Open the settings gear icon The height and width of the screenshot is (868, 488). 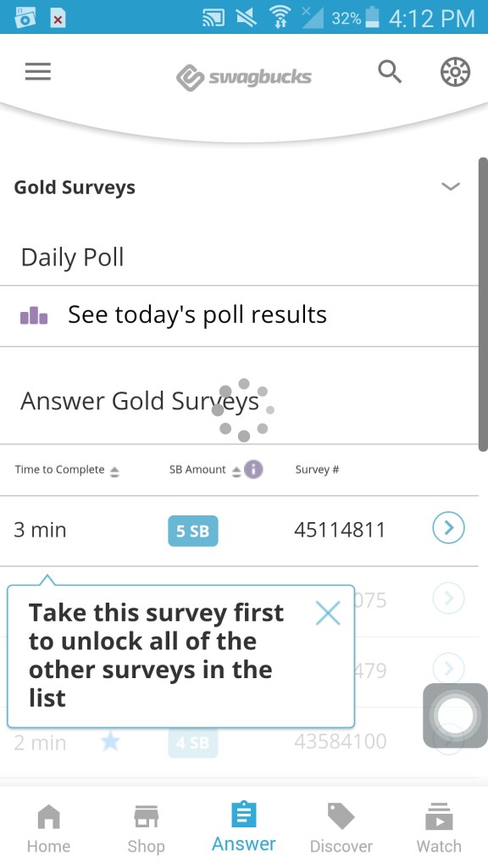click(455, 72)
